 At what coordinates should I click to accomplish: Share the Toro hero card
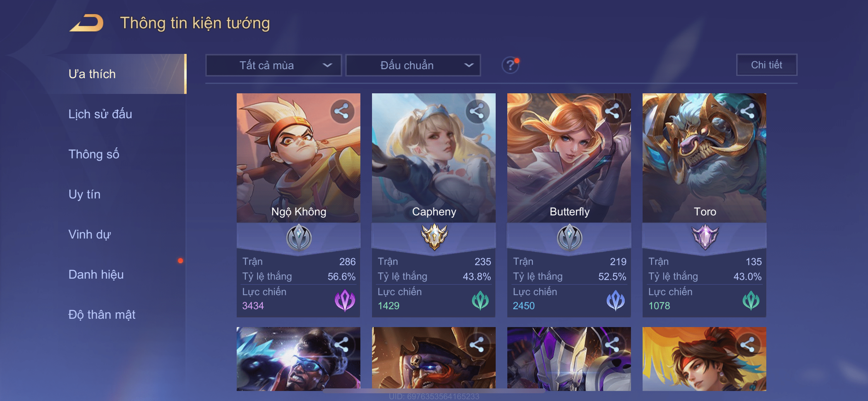pyautogui.click(x=748, y=111)
